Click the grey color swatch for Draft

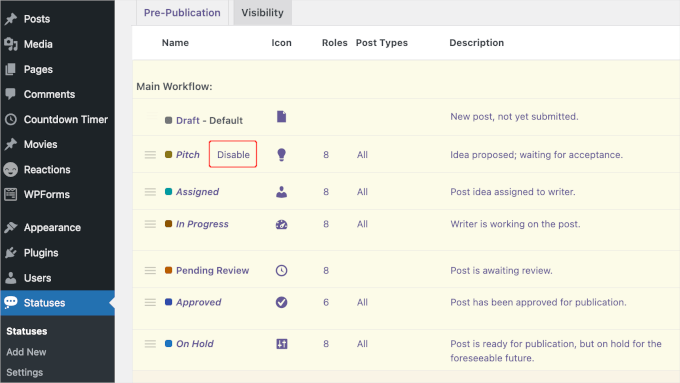168,120
